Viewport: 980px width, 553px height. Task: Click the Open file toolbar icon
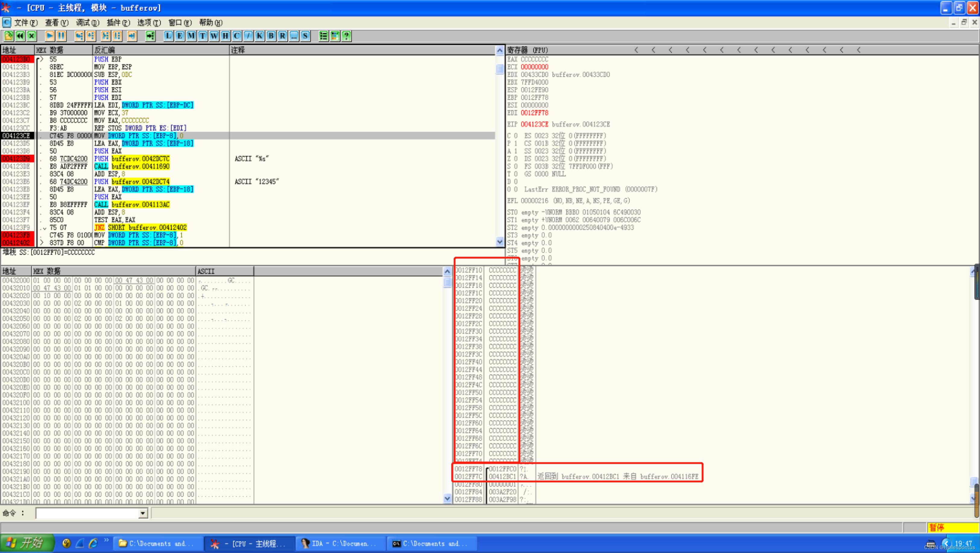(8, 36)
